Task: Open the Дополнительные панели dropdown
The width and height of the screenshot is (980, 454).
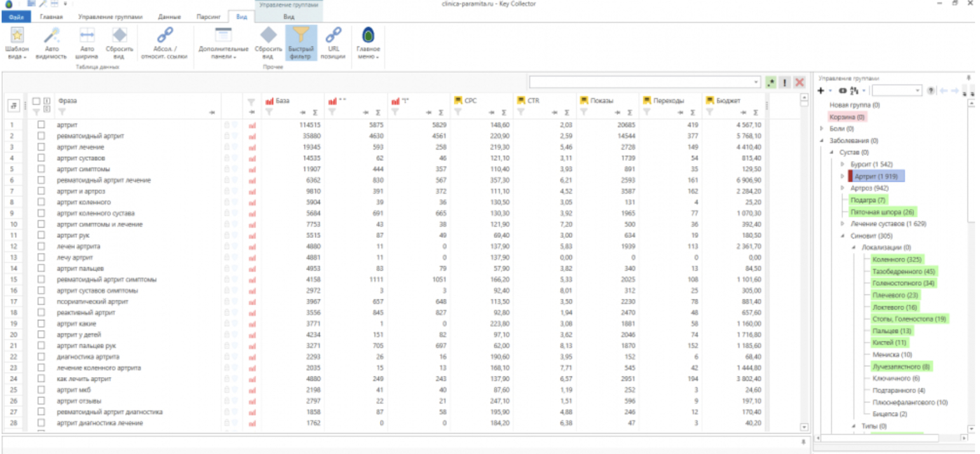Action: (223, 43)
